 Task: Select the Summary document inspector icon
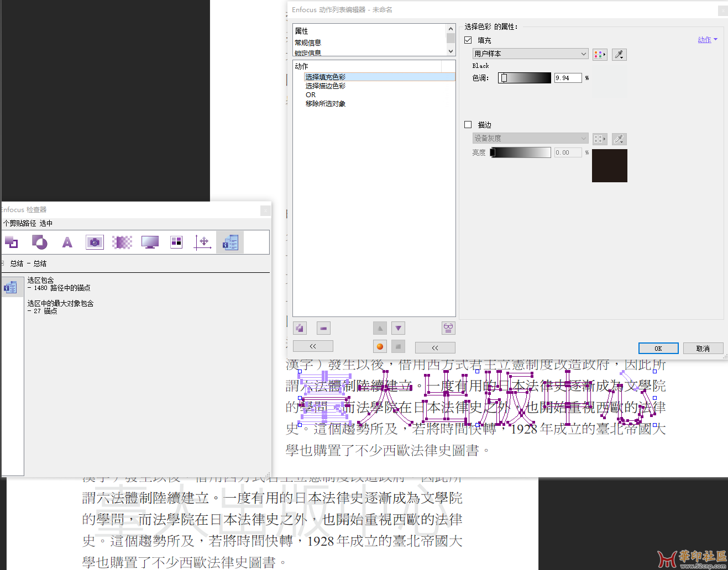point(230,242)
